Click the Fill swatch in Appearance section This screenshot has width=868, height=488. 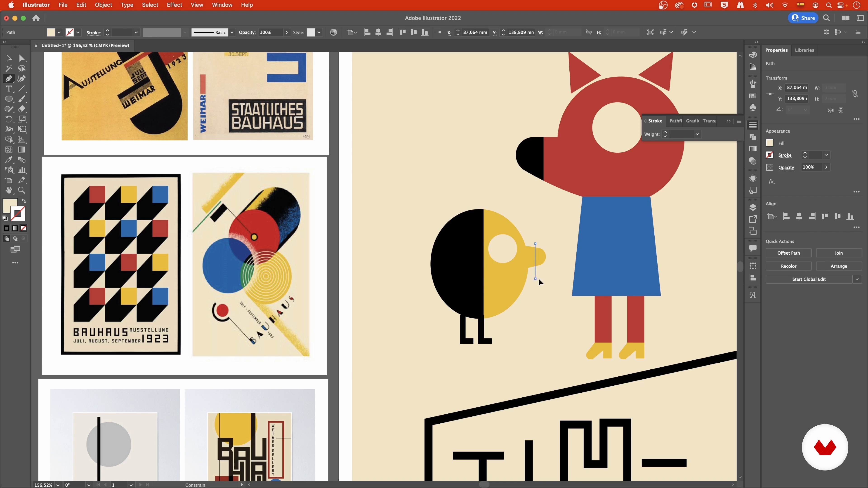pos(770,143)
